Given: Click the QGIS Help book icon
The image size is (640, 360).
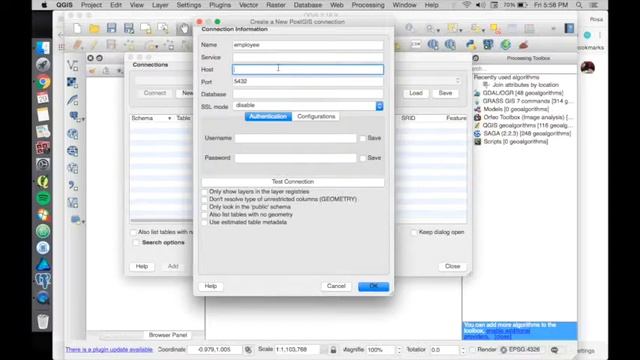Looking at the screenshot, I should coord(569,28).
